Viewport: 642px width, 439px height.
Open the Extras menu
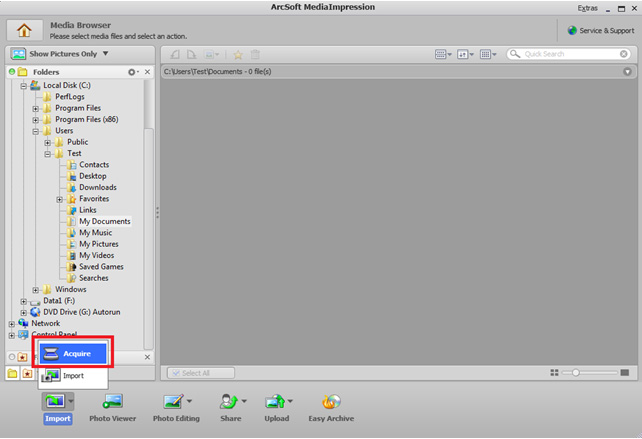(x=588, y=8)
